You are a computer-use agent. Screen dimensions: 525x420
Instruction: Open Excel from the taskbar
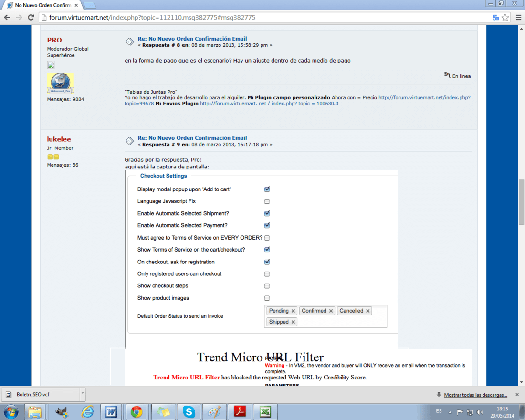[265, 411]
